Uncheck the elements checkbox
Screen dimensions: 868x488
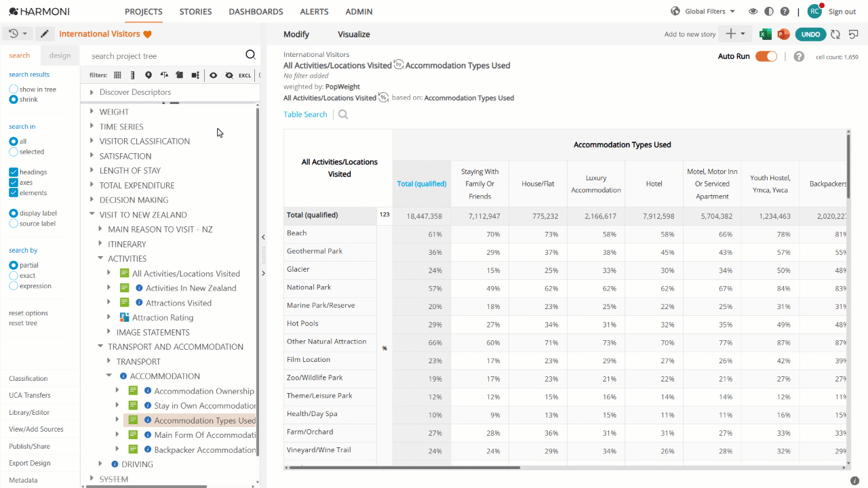pyautogui.click(x=14, y=192)
